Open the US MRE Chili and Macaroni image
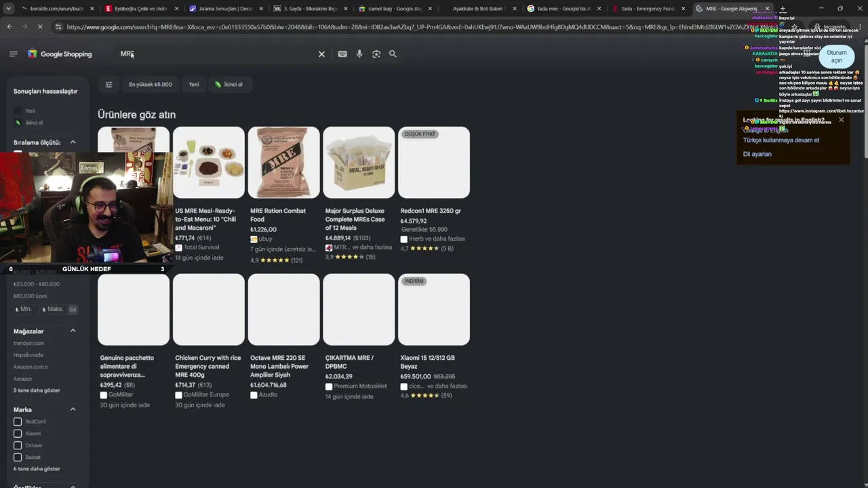The width and height of the screenshot is (868, 488). 209,163
